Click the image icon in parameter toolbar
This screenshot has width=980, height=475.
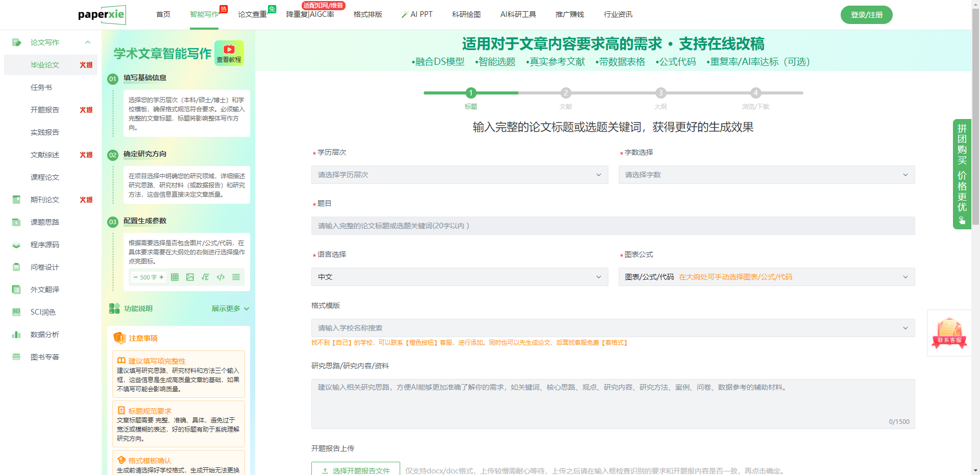tap(190, 277)
